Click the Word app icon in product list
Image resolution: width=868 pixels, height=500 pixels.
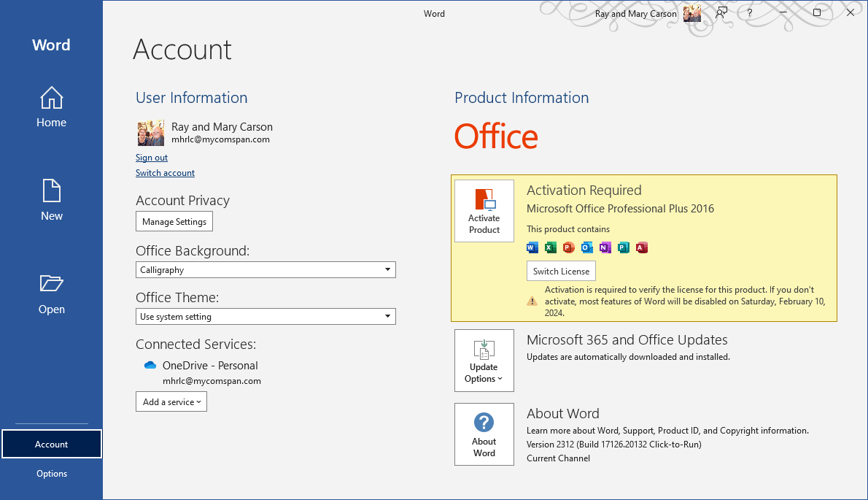[x=532, y=247]
